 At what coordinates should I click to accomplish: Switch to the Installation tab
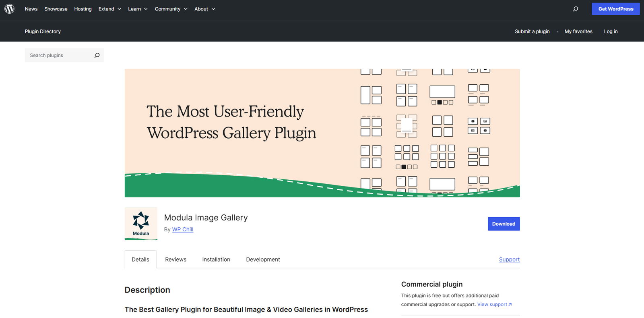(x=216, y=260)
